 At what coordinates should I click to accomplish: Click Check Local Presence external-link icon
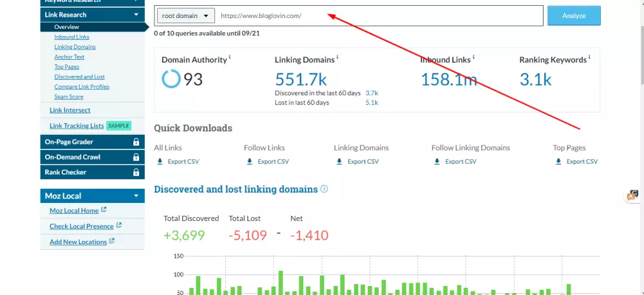[x=118, y=225]
